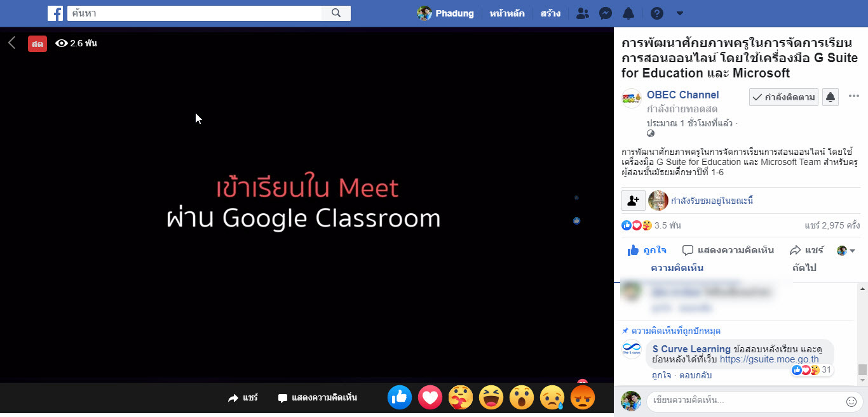868x417 pixels.
Task: Click your avatar beside the comment box
Action: tap(631, 401)
